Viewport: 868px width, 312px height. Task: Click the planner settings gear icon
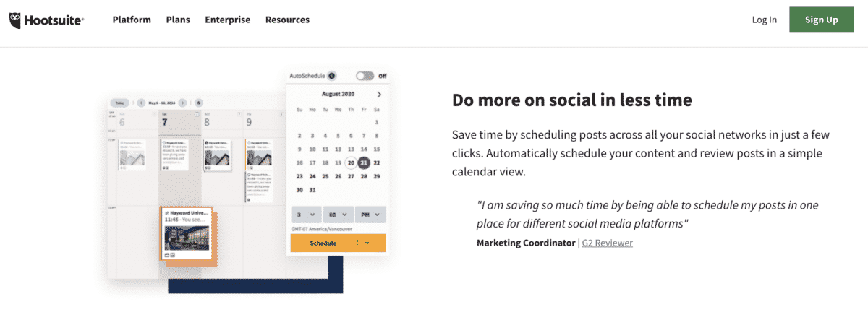[199, 103]
